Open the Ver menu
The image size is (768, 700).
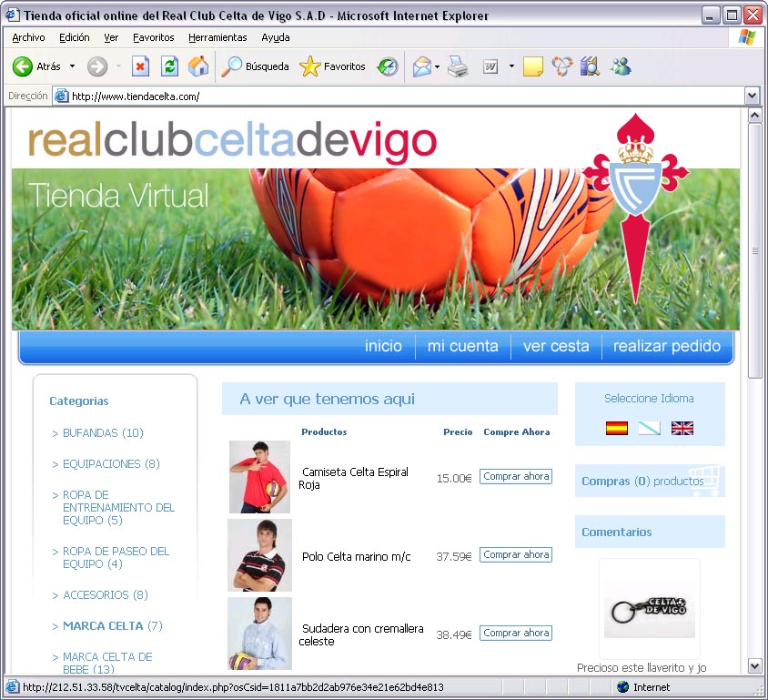point(111,37)
